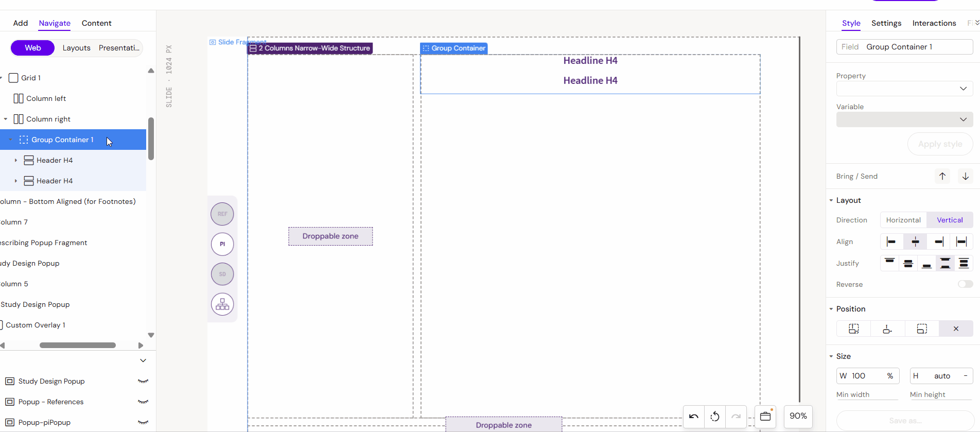This screenshot has width=980, height=432.
Task: Justify content to the top
Action: [889, 263]
